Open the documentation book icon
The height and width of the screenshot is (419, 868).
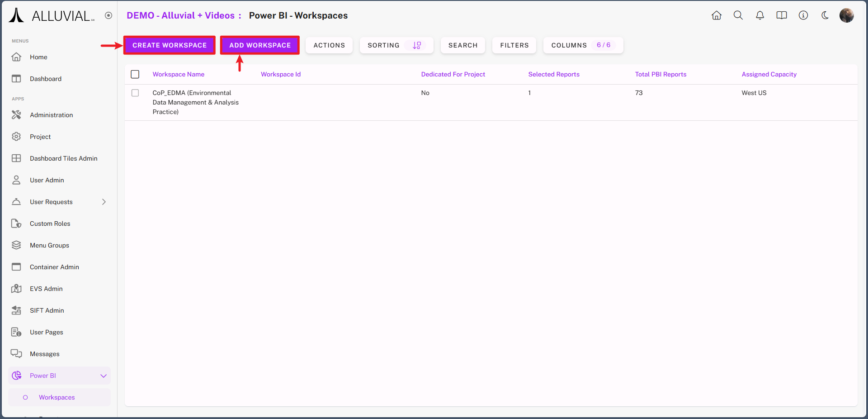point(782,15)
